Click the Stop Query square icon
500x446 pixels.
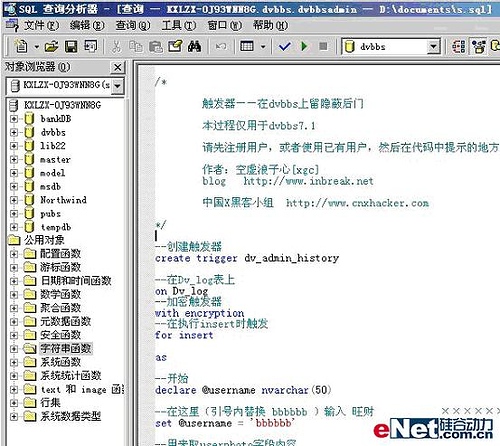323,46
